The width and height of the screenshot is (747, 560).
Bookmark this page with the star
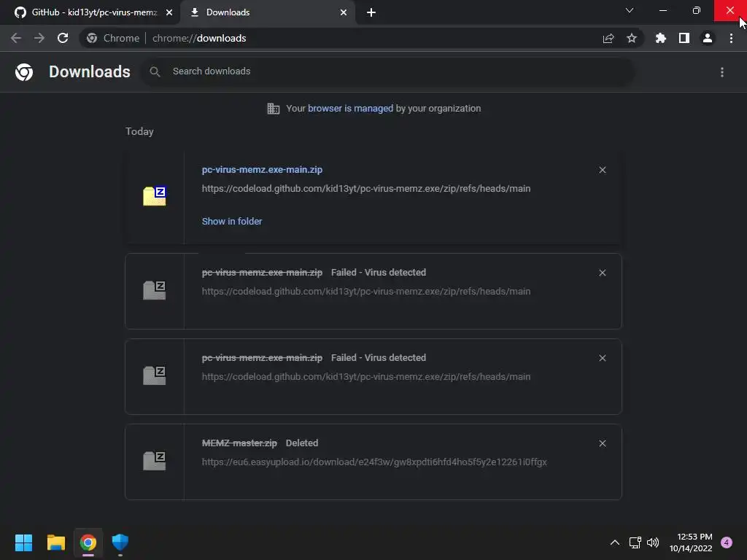click(x=632, y=39)
